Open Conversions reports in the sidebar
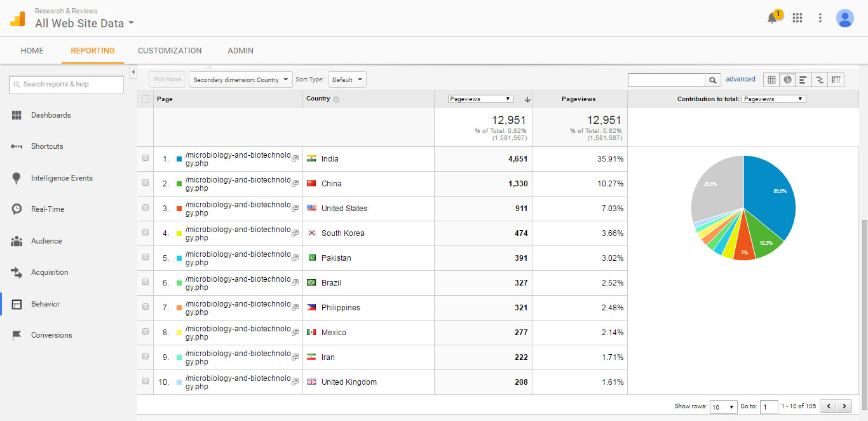This screenshot has width=868, height=421. [x=51, y=335]
